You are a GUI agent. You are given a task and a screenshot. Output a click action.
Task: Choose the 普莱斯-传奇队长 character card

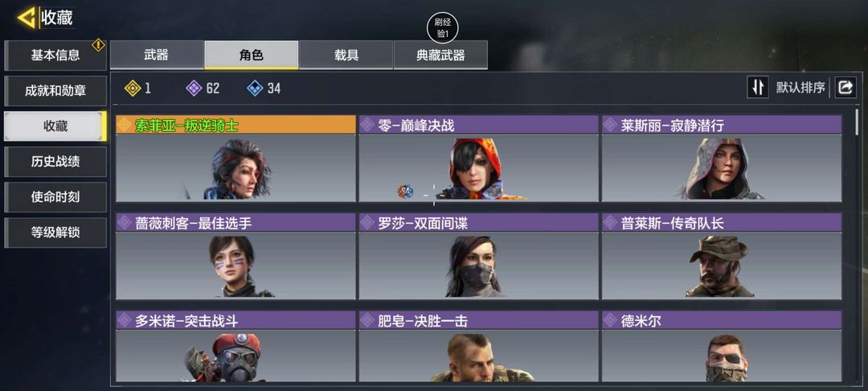point(722,257)
